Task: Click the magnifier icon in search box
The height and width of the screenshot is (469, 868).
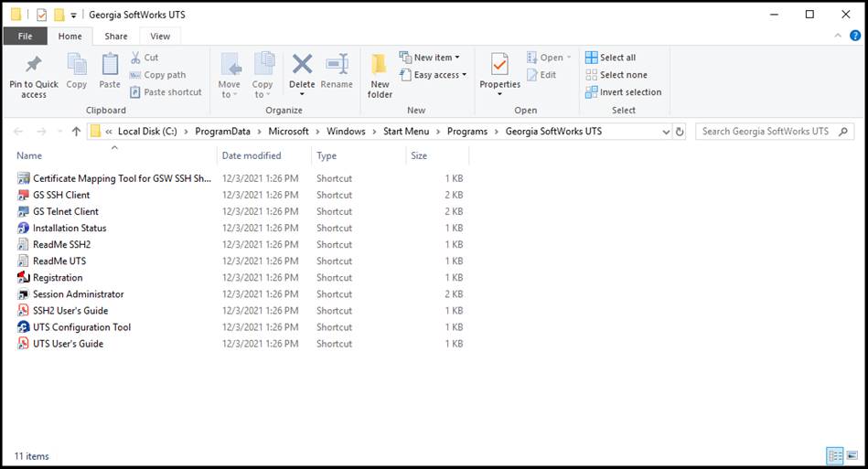Action: coord(843,132)
